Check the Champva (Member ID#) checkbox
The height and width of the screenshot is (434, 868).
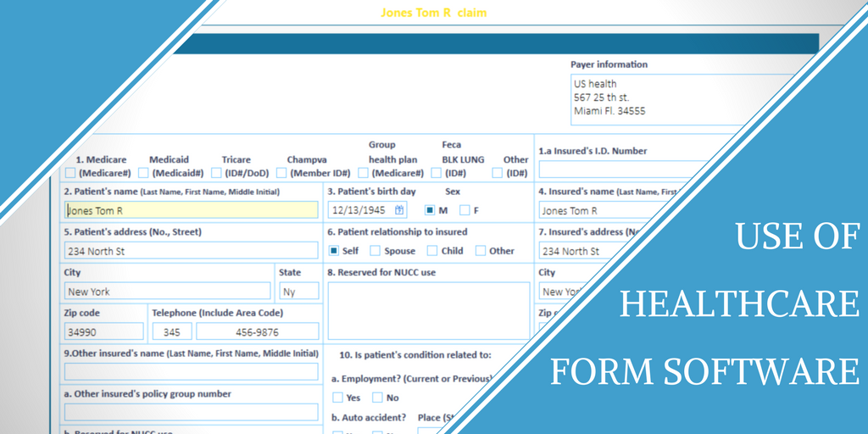click(281, 173)
